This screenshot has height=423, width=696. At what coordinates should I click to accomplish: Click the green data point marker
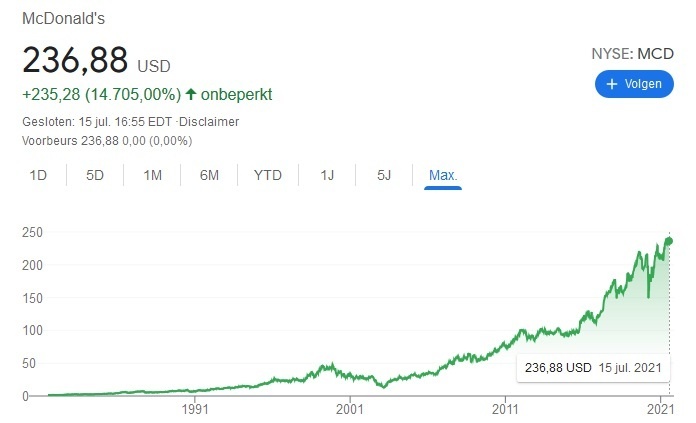click(669, 240)
